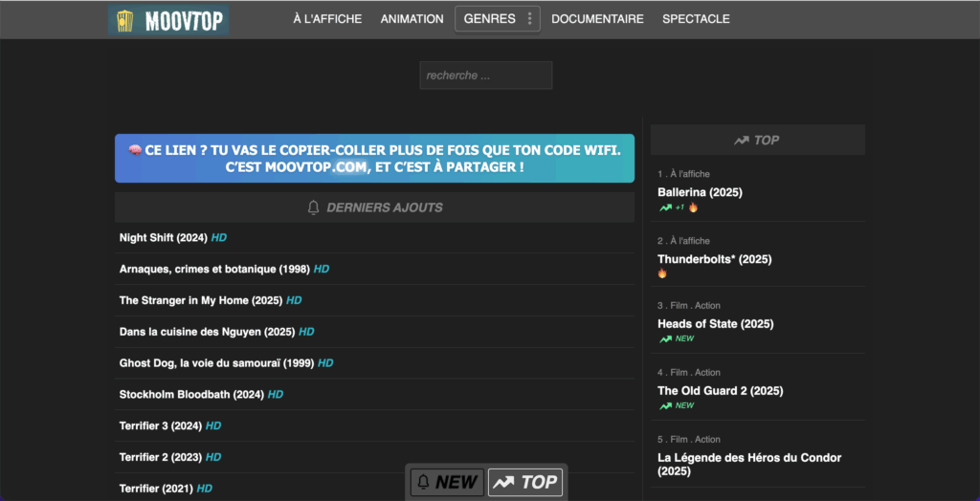Switch to the TOP floating tab
This screenshot has height=501, width=980.
tap(524, 482)
